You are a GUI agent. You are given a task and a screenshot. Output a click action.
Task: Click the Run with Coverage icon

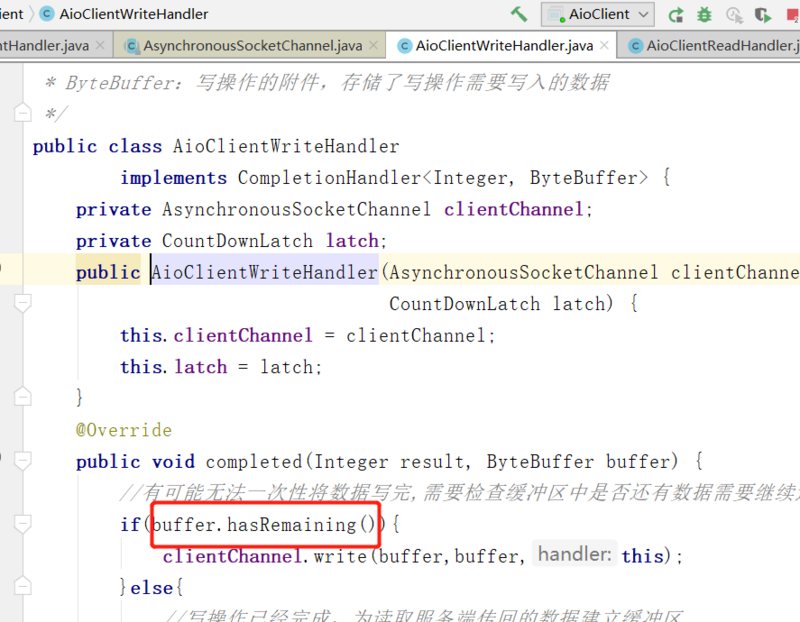tap(763, 15)
